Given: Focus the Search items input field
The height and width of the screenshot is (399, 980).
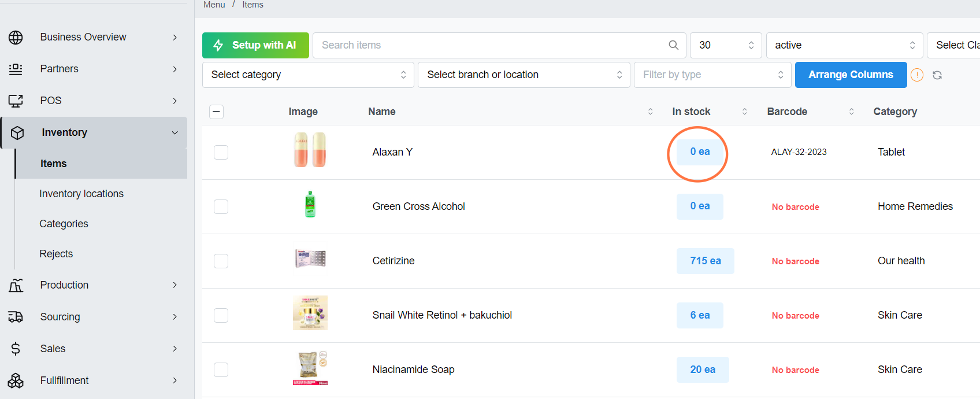Looking at the screenshot, I should 499,45.
